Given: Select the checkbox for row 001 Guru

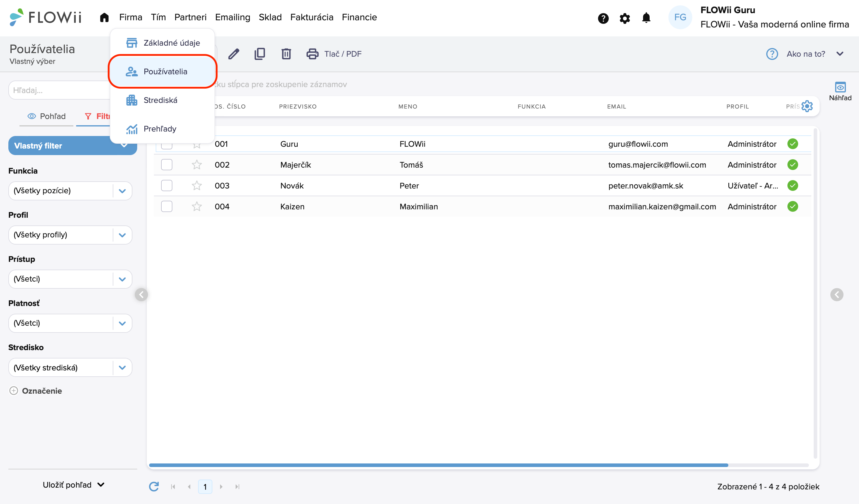Looking at the screenshot, I should [167, 146].
